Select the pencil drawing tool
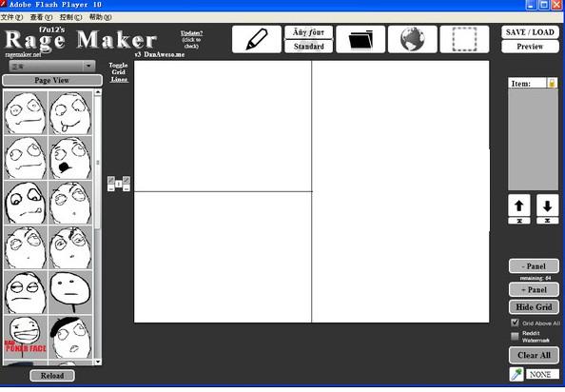This screenshot has width=565, height=392. pos(257,39)
